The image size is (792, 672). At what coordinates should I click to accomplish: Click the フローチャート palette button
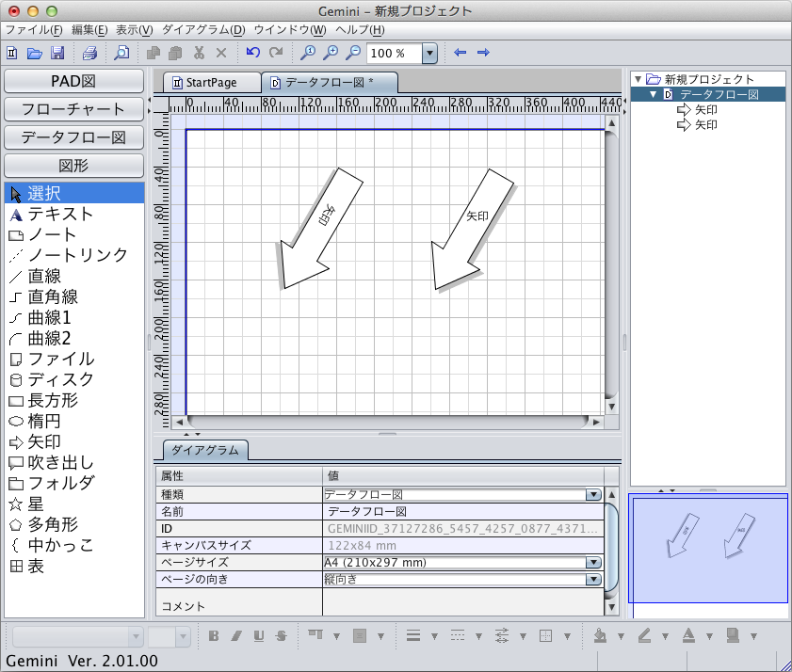pyautogui.click(x=73, y=109)
